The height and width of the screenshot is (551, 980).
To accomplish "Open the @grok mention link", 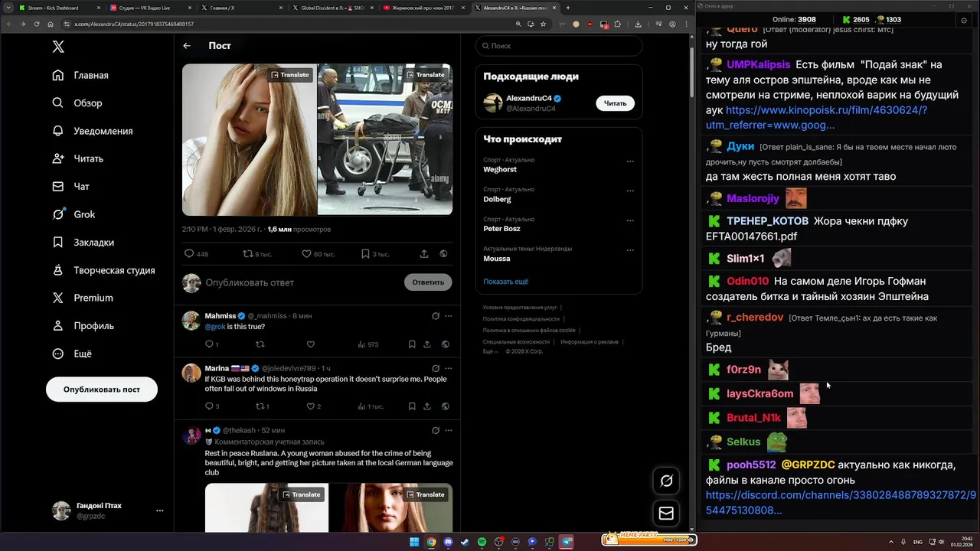I will coord(215,327).
